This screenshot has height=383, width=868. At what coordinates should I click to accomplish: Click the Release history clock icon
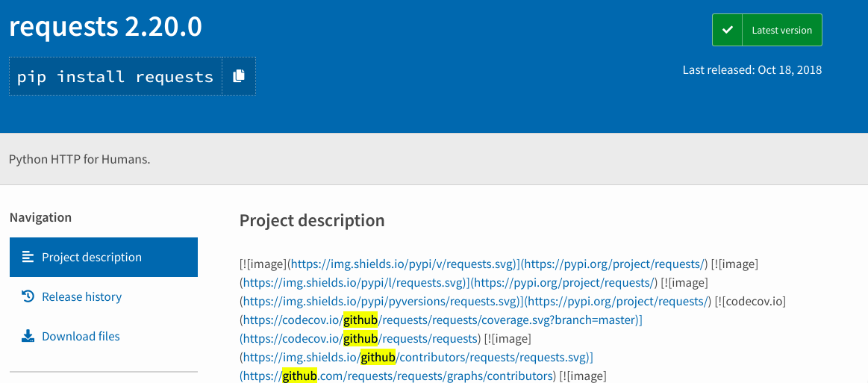pyautogui.click(x=28, y=296)
